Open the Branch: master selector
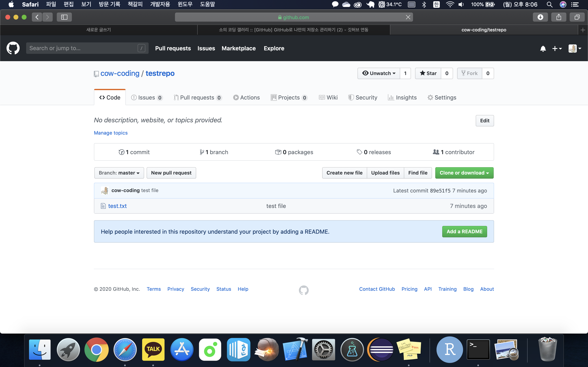588x367 pixels. tap(119, 173)
